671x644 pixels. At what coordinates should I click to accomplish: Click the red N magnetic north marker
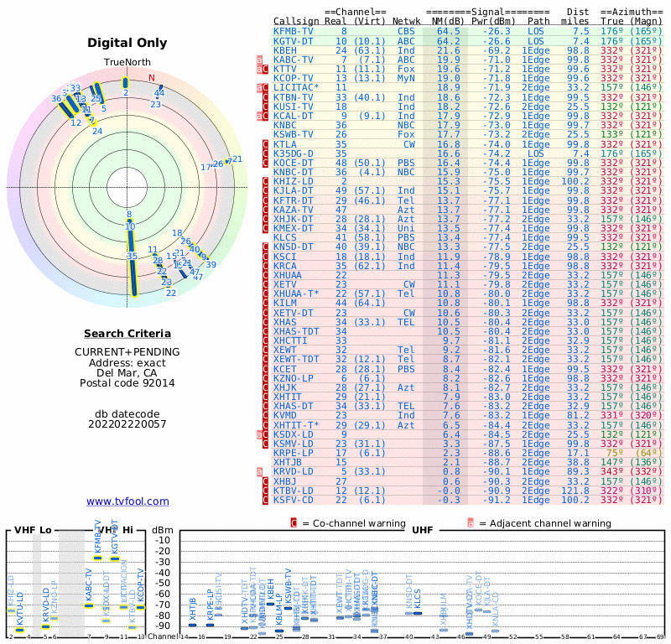click(152, 78)
